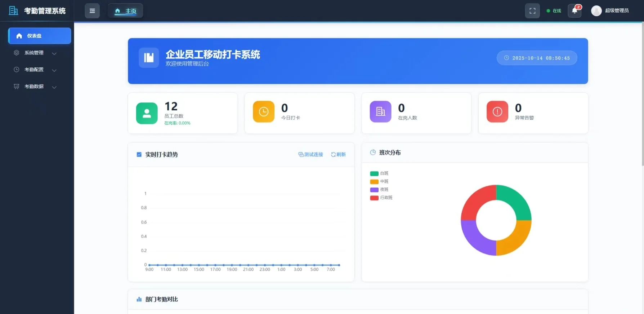This screenshot has width=644, height=314.
Task: Click the 考勤配置 clock icon
Action: pyautogui.click(x=17, y=70)
